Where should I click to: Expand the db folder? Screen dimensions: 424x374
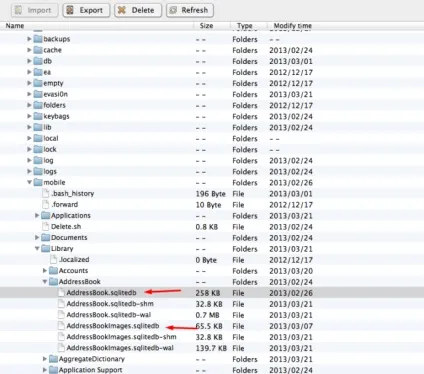pyautogui.click(x=29, y=61)
